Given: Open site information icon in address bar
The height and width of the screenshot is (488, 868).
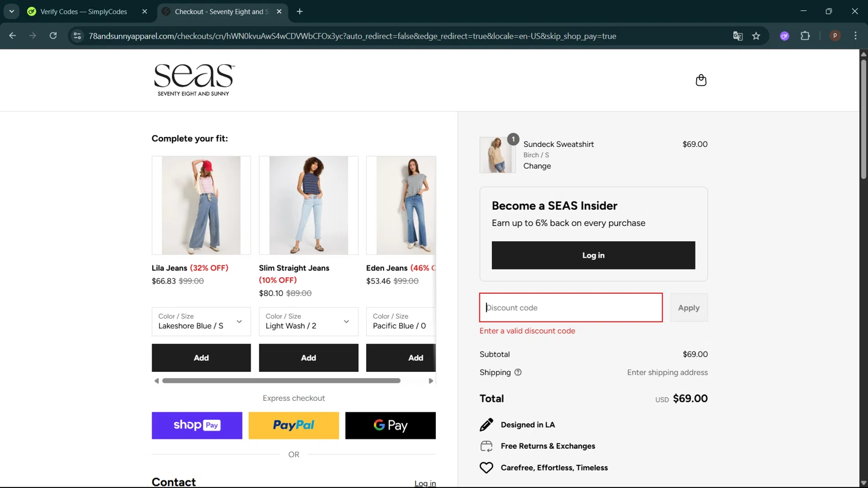Looking at the screenshot, I should click(77, 36).
